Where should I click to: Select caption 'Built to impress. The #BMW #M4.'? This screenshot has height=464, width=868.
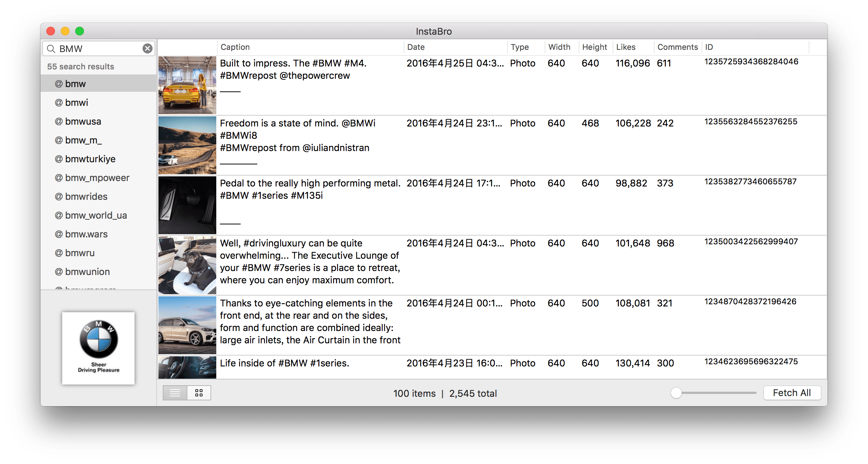click(293, 63)
